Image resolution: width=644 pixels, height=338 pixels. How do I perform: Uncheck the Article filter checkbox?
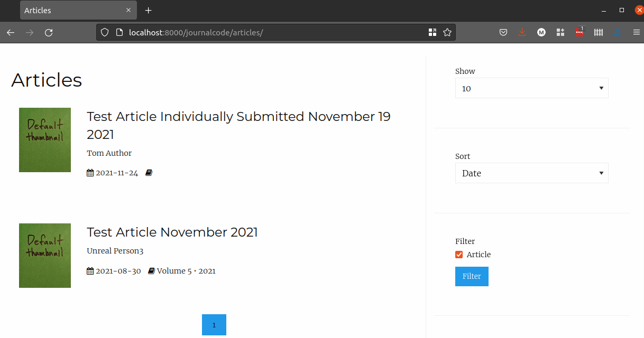pos(459,255)
